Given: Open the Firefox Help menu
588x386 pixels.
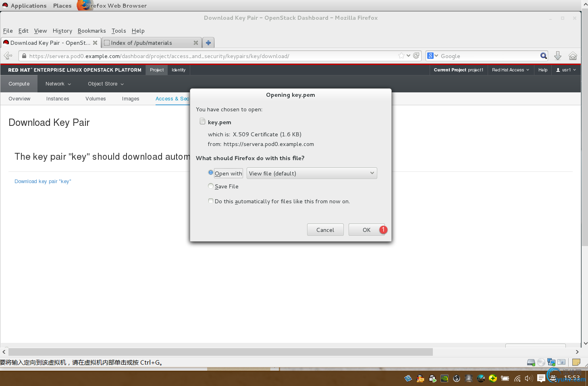Looking at the screenshot, I should point(138,31).
